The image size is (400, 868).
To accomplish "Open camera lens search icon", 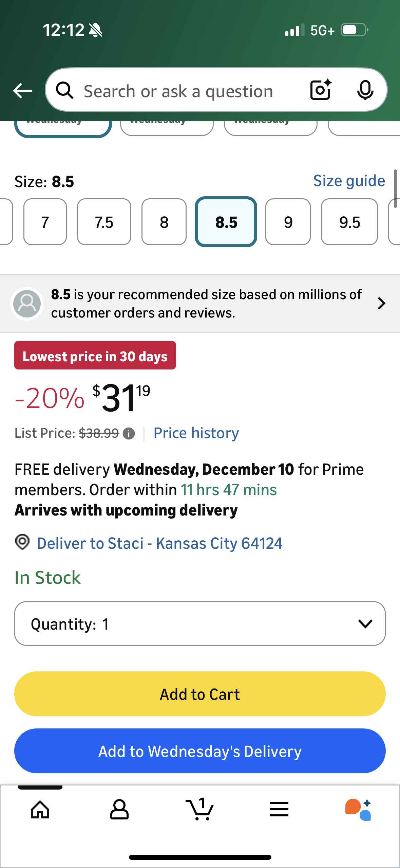I will point(320,90).
